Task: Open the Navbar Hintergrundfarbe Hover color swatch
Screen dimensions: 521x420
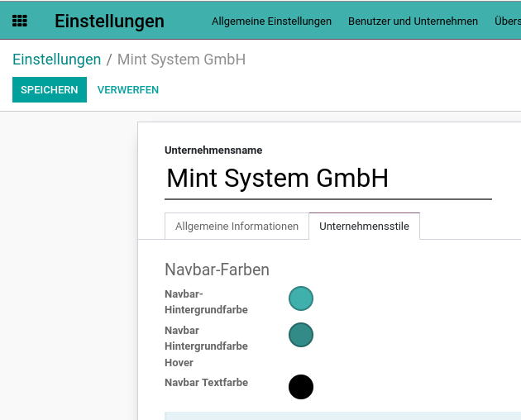Action: click(301, 335)
